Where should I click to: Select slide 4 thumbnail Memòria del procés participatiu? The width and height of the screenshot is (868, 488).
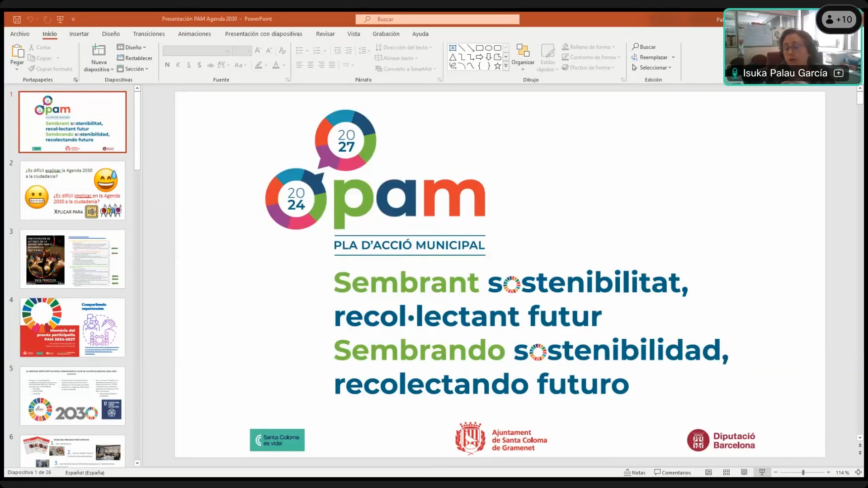tap(72, 328)
